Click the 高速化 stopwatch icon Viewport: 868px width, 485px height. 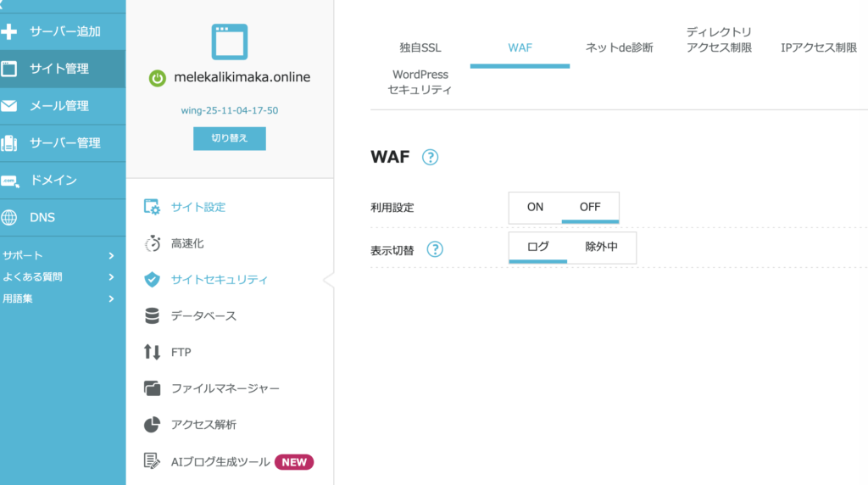[153, 243]
